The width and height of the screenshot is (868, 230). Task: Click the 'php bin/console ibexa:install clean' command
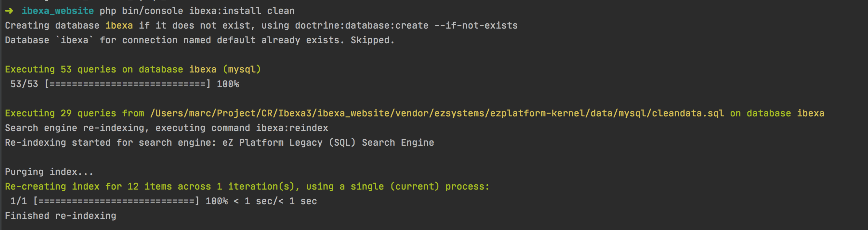pyautogui.click(x=197, y=11)
